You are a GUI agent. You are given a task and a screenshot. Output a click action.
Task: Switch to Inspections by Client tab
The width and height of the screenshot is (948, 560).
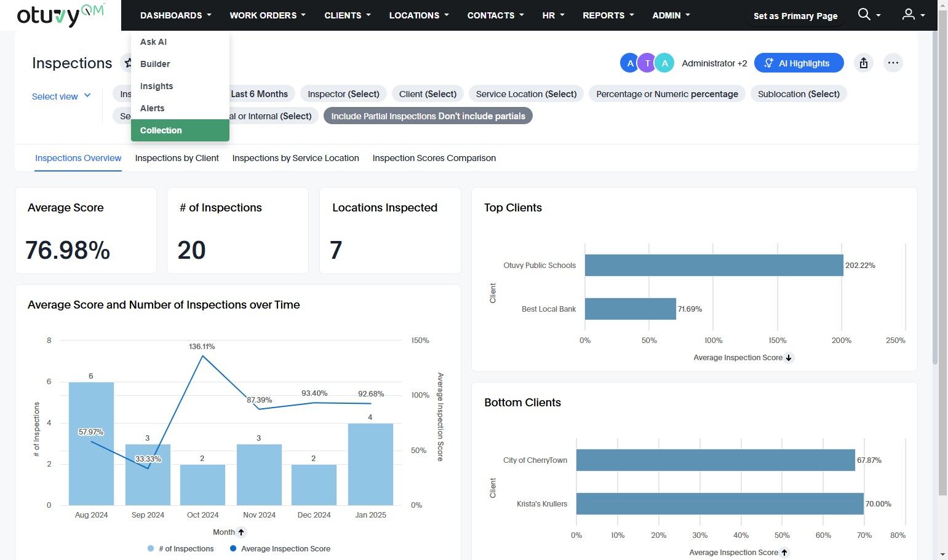(x=177, y=158)
